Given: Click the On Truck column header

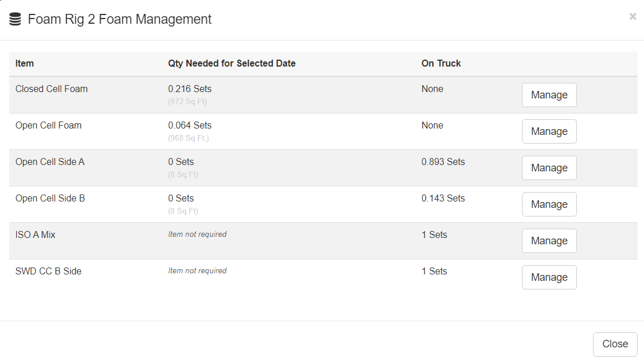Looking at the screenshot, I should [441, 64].
